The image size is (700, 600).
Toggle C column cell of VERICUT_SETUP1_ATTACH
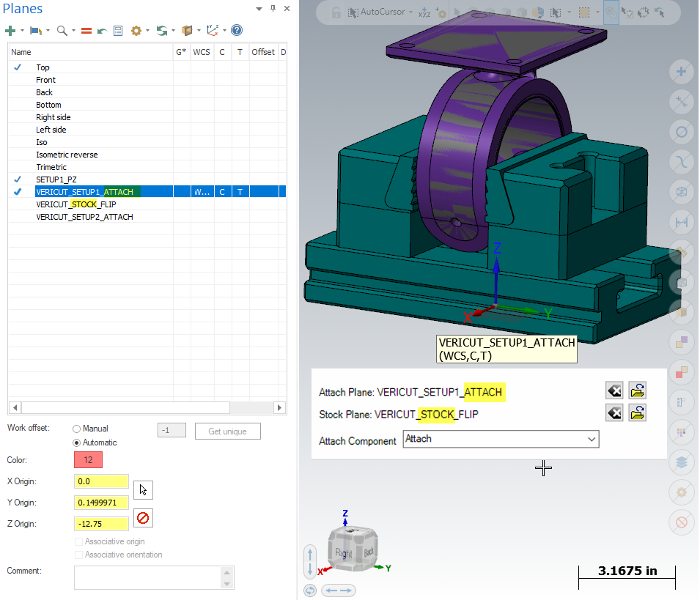(222, 192)
